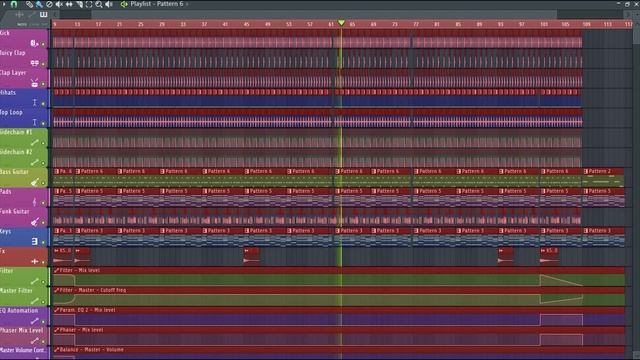Mute the Hihats track
640x360 pixels.
tap(43, 103)
